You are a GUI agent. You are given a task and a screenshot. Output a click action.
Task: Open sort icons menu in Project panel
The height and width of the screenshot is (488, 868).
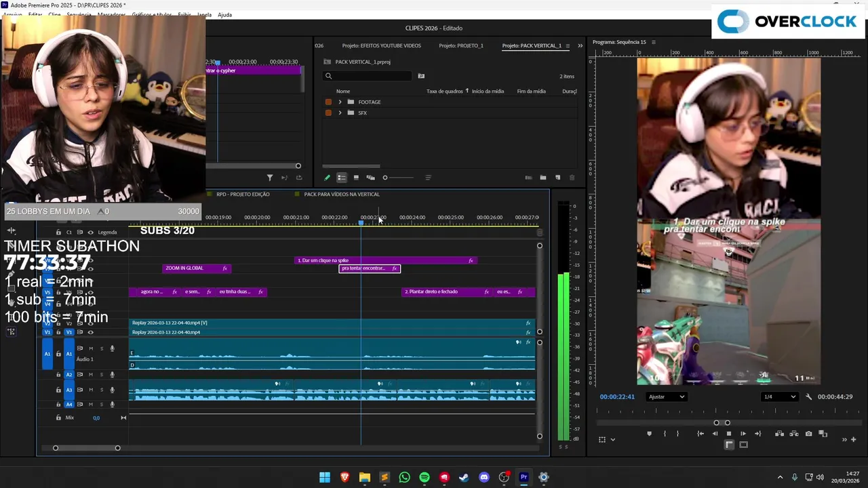pos(428,178)
